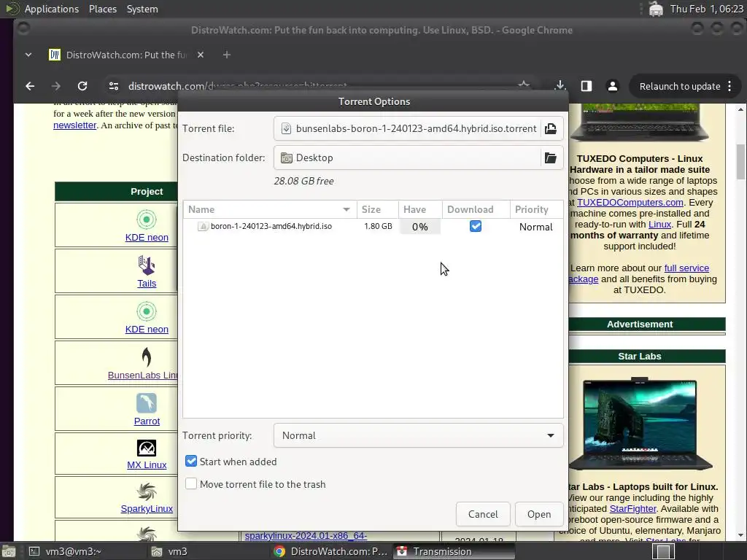Click the Download column header

pos(476,209)
